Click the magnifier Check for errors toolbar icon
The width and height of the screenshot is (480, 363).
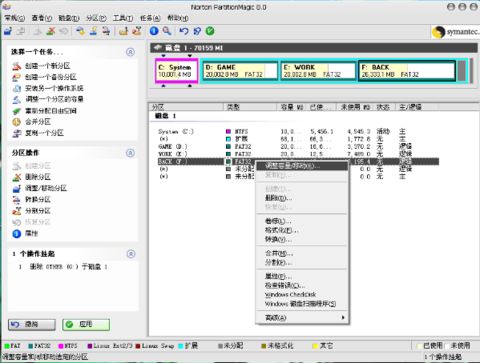167,31
